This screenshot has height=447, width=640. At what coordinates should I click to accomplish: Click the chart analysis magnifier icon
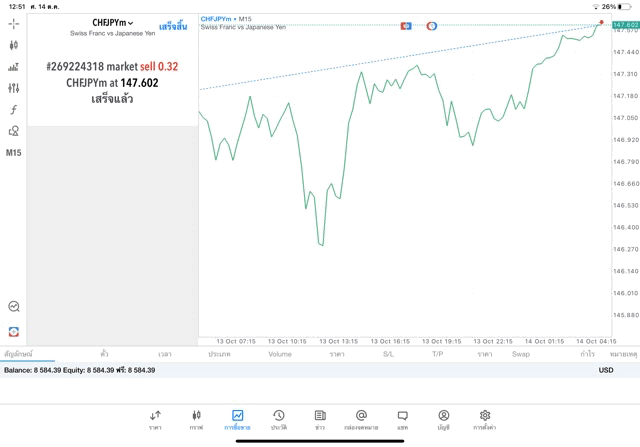click(x=14, y=306)
